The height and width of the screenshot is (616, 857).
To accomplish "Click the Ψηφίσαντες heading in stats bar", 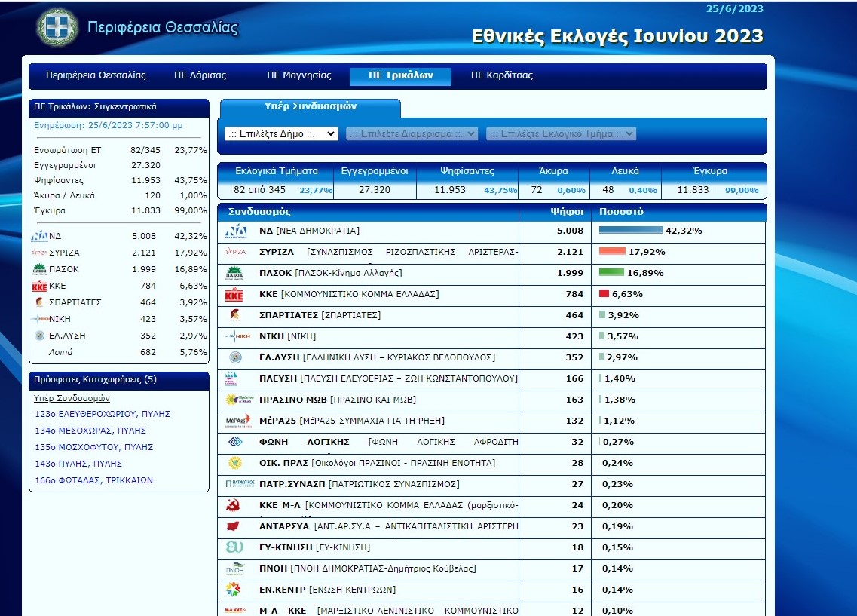I will tap(467, 171).
